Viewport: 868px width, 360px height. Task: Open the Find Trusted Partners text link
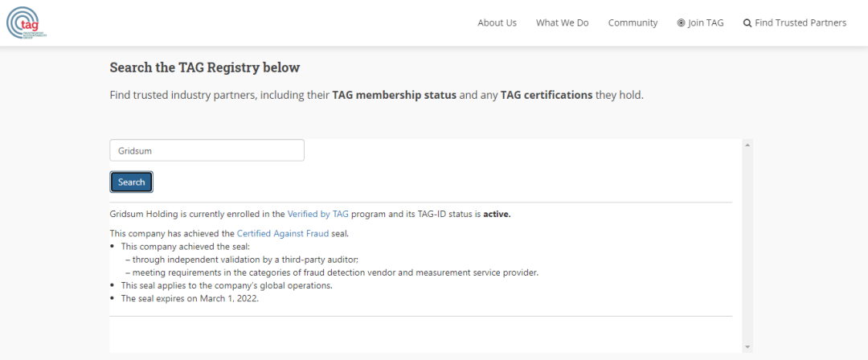[800, 23]
